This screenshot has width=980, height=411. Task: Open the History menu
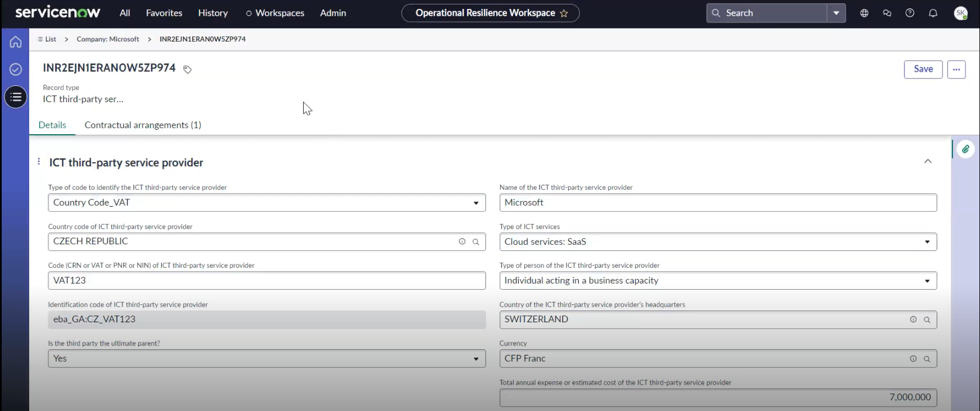pos(213,13)
